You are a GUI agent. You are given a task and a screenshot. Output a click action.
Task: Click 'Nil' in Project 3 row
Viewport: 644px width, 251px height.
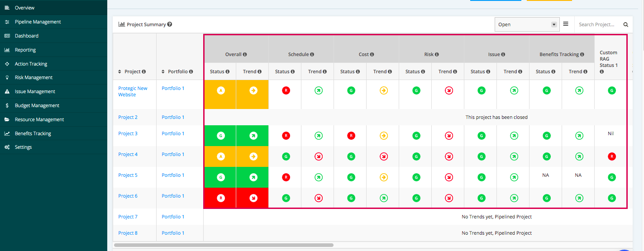click(611, 133)
